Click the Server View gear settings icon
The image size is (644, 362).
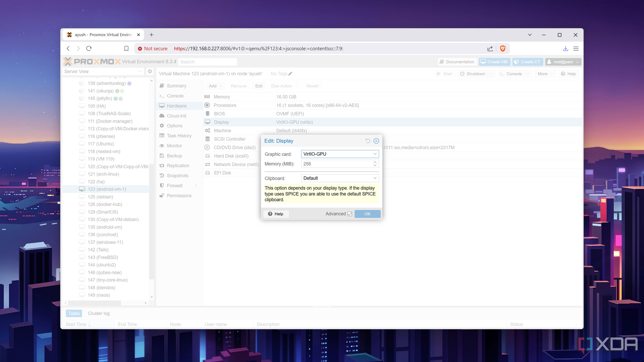150,71
